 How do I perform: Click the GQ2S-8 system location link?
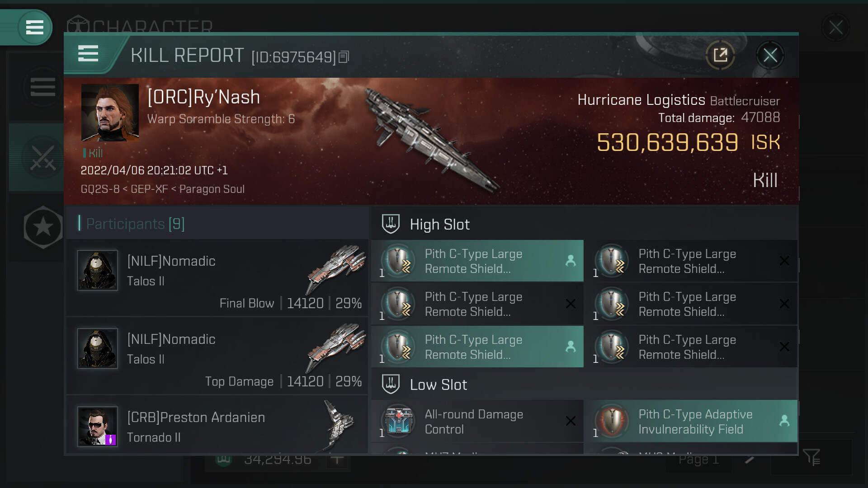pos(100,189)
